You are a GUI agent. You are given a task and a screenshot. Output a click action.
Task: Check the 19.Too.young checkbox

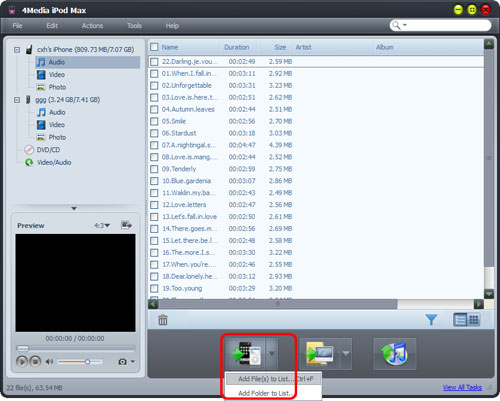click(154, 288)
